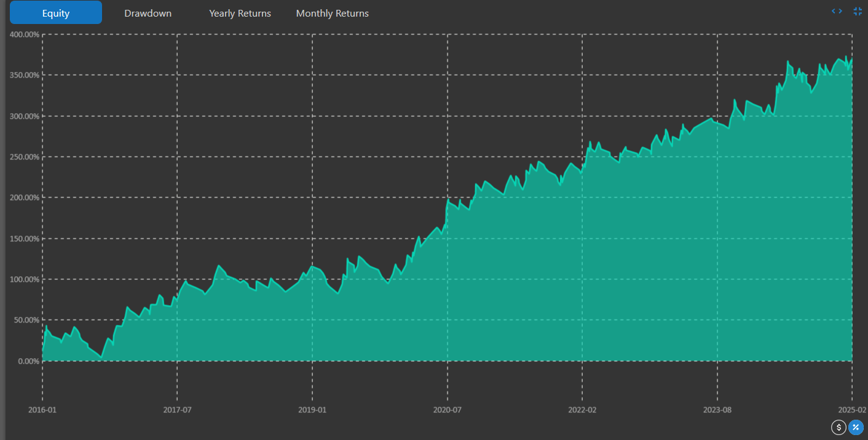
Task: Click the 400.00% axis label
Action: 25,34
